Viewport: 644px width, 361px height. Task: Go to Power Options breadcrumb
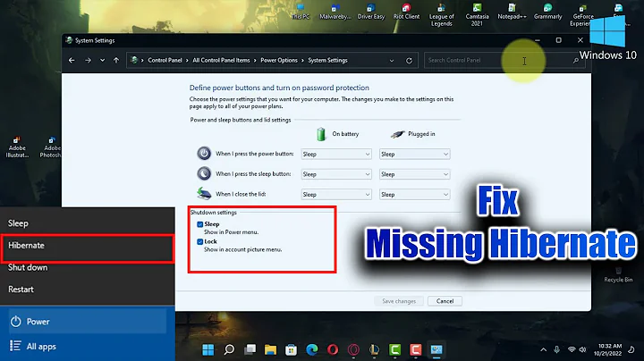point(279,60)
